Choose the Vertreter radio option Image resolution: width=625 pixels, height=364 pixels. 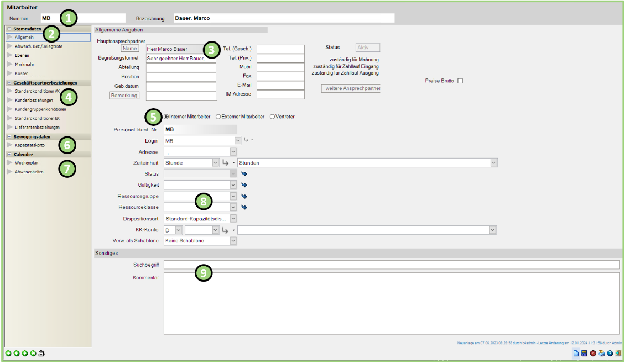click(x=272, y=117)
